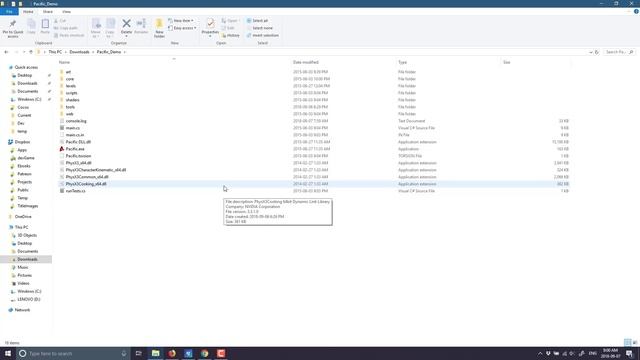This screenshot has height=360, width=640.
Task: Open the File tab
Action: point(9,12)
